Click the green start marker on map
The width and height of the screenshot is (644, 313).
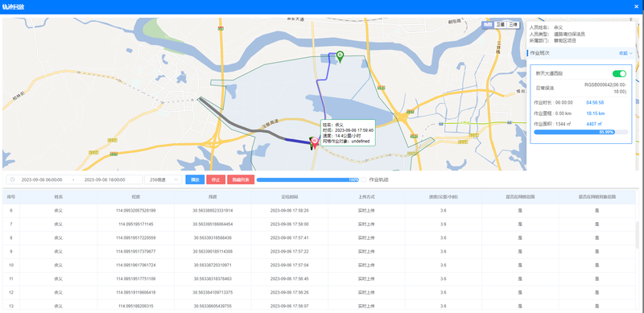340,56
